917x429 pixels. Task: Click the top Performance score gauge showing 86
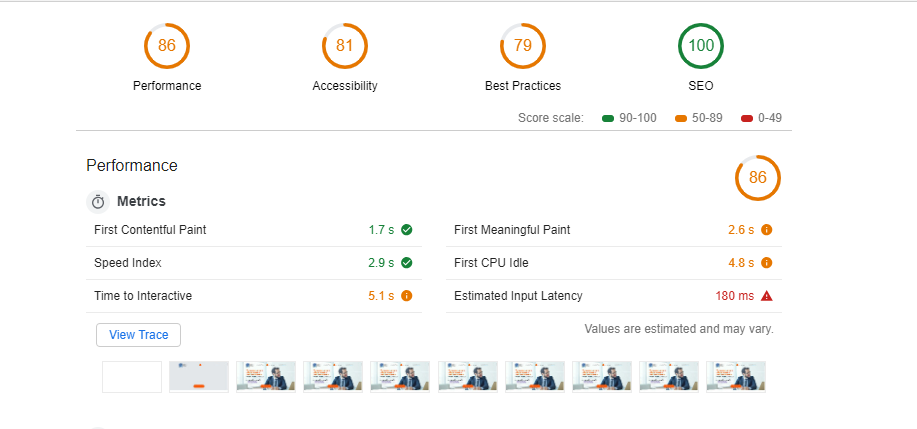(167, 46)
